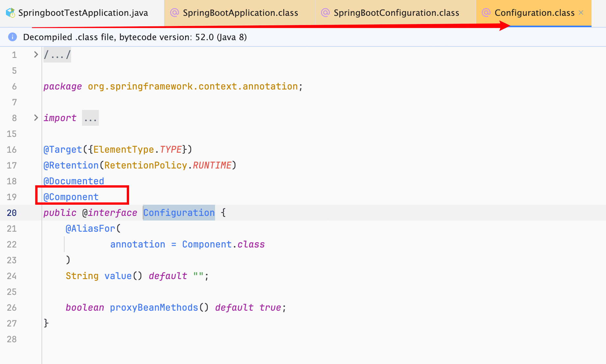Expand the folded comment on line 1
This screenshot has height=364, width=606.
[x=36, y=55]
